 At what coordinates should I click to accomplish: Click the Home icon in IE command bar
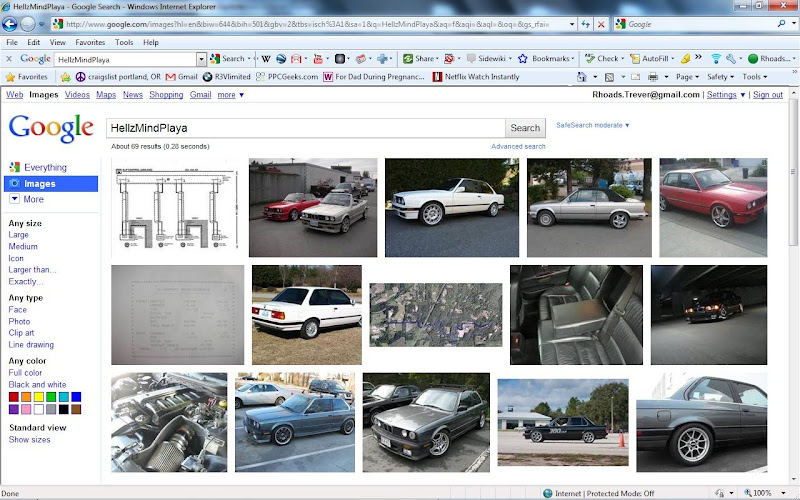coord(582,77)
